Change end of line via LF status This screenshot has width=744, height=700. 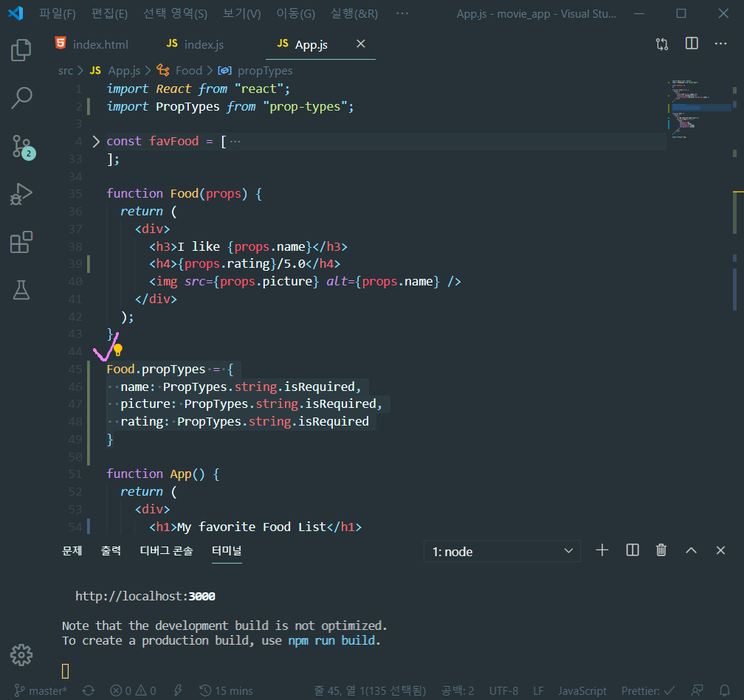538,690
